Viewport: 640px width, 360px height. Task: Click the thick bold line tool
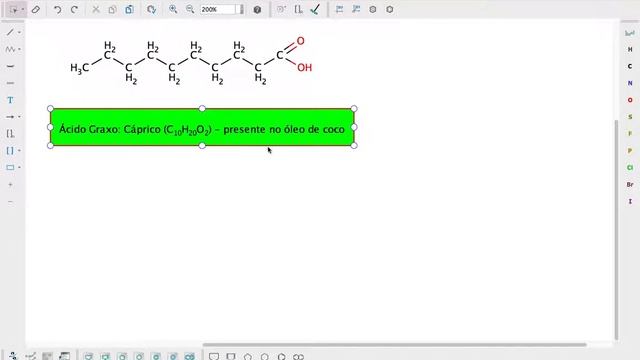point(10,66)
